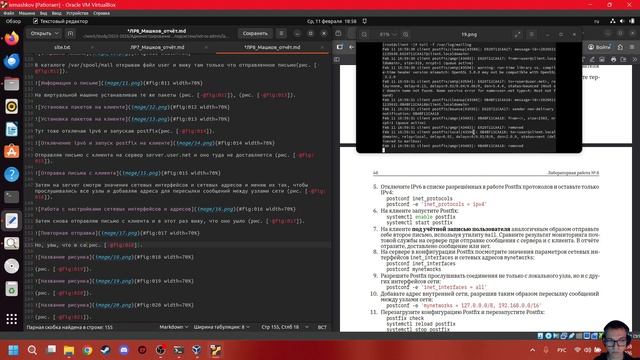Screen dimensions: 640x360
Task: Click the new document icon in editor header
Action: (x=70, y=33)
